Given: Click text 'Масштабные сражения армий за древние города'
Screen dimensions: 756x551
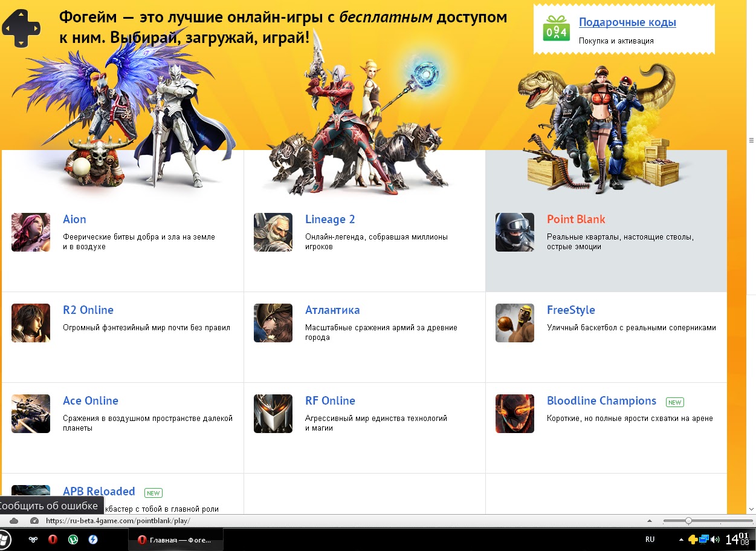Looking at the screenshot, I should (x=381, y=333).
